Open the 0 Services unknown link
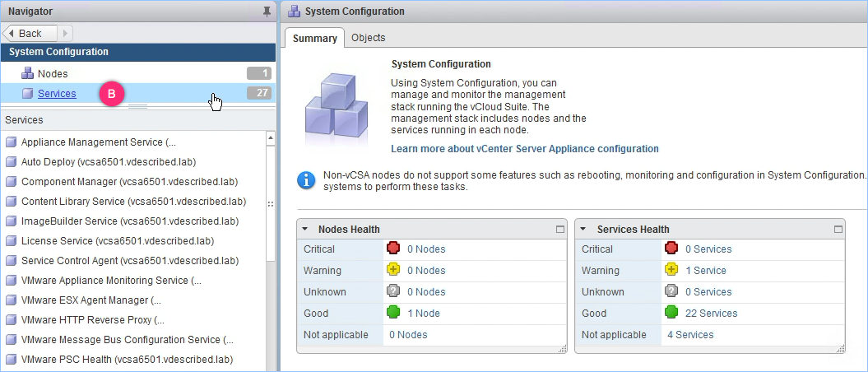 [x=708, y=291]
